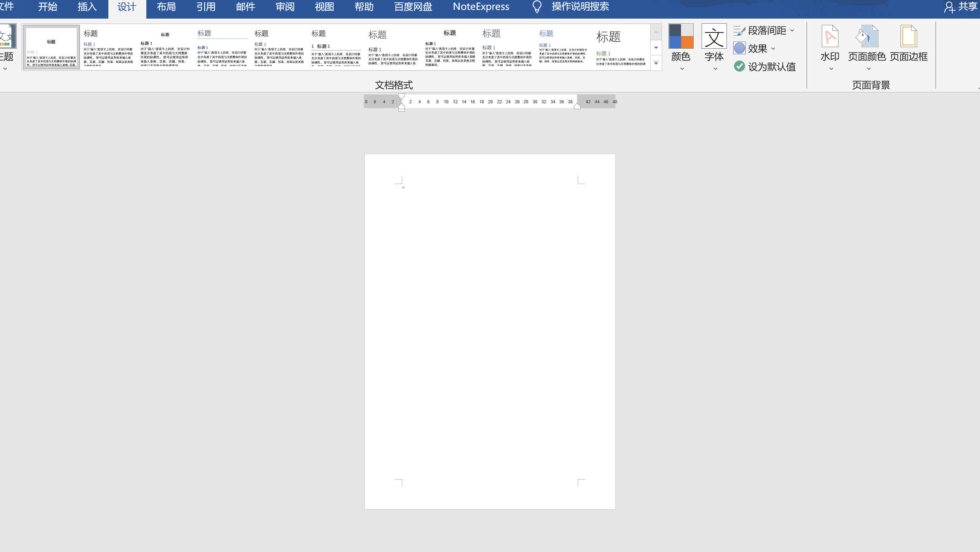Open the Watermark (水印) icon
This screenshot has width=980, height=552.
point(830,36)
